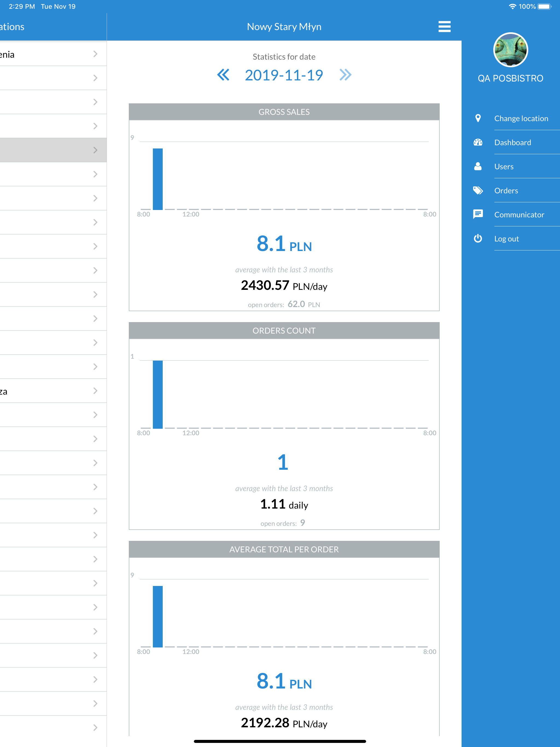Click the Gross Sales chart bar
560x747 pixels.
157,179
